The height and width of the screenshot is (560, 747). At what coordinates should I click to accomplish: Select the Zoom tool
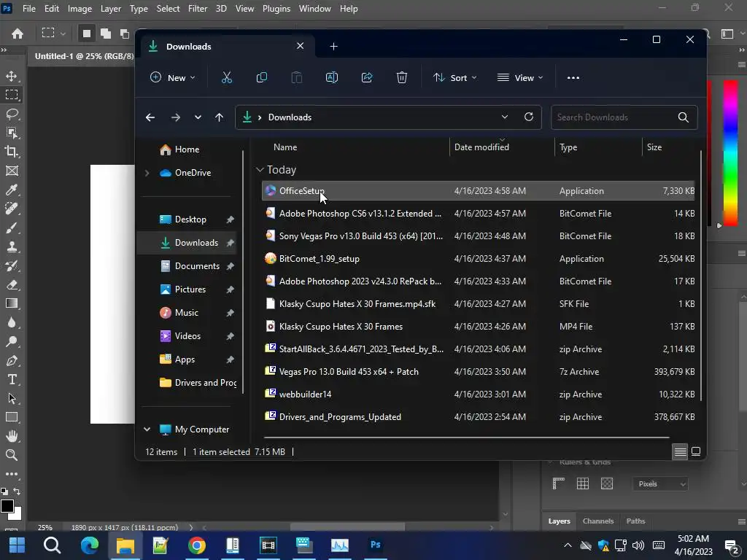[x=12, y=455]
